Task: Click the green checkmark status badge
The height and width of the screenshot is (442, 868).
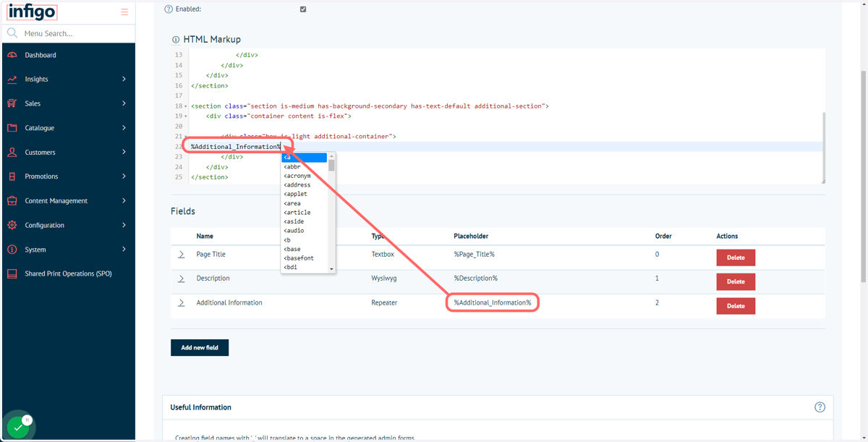Action: pyautogui.click(x=19, y=428)
